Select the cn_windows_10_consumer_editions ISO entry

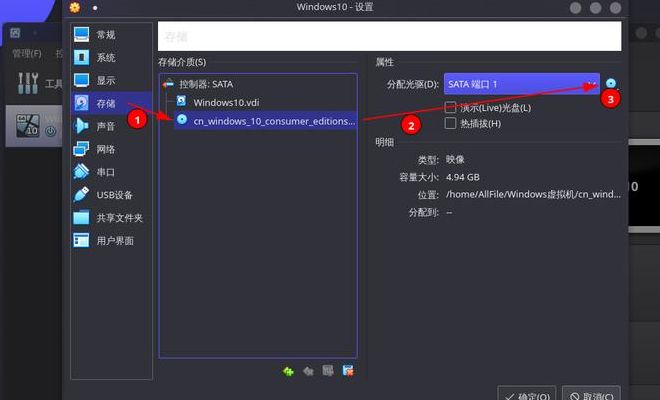265,120
